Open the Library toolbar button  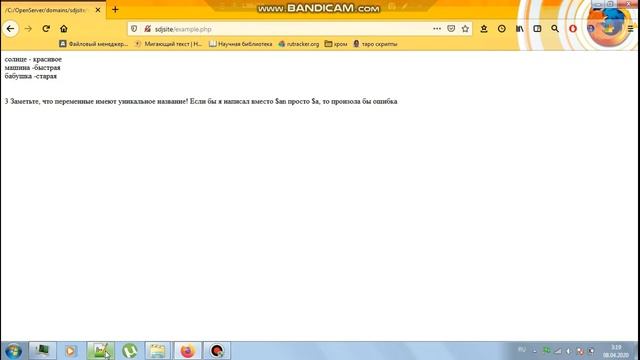coord(519,29)
